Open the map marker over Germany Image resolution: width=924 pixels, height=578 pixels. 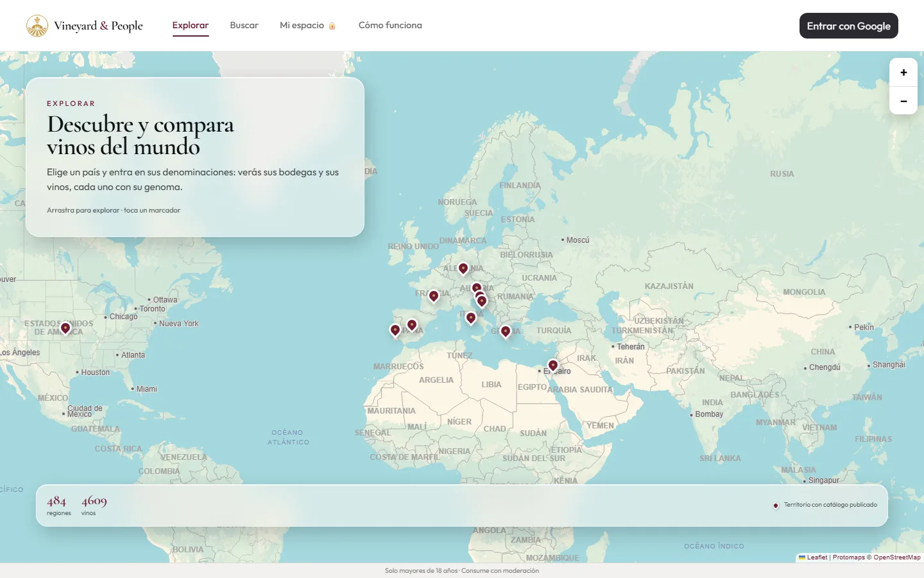[x=463, y=268]
